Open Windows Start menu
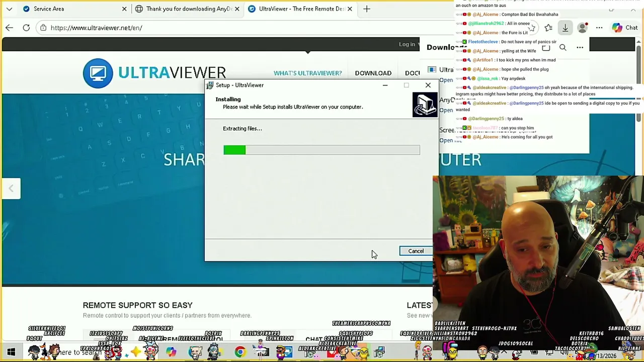The width and height of the screenshot is (644, 362). (11, 352)
